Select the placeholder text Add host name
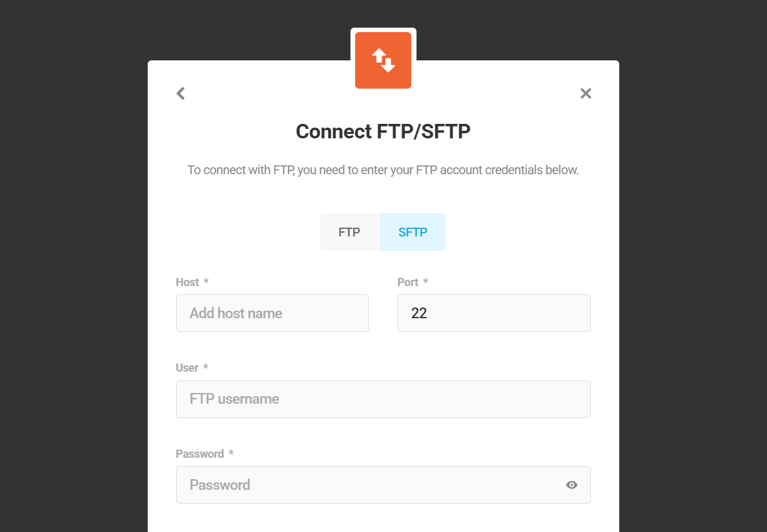Screen dimensions: 767x532 235,313
